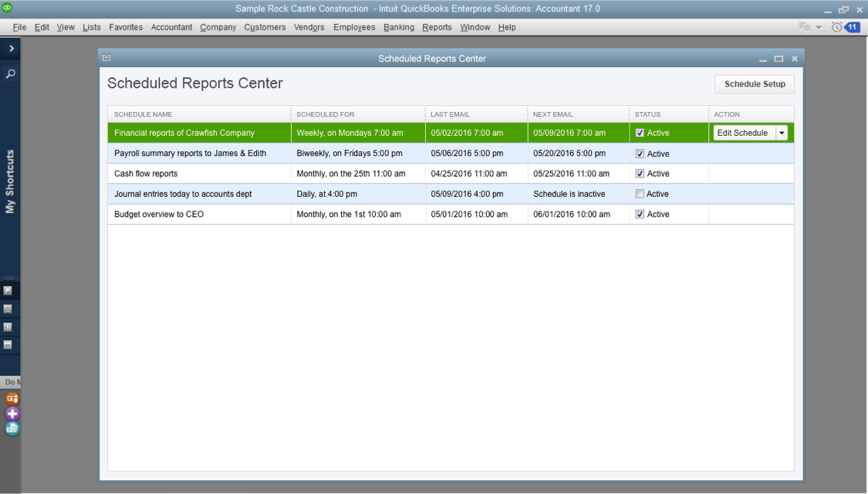Click the Schedule Setup button
Viewport: 868px width, 494px height.
point(754,84)
